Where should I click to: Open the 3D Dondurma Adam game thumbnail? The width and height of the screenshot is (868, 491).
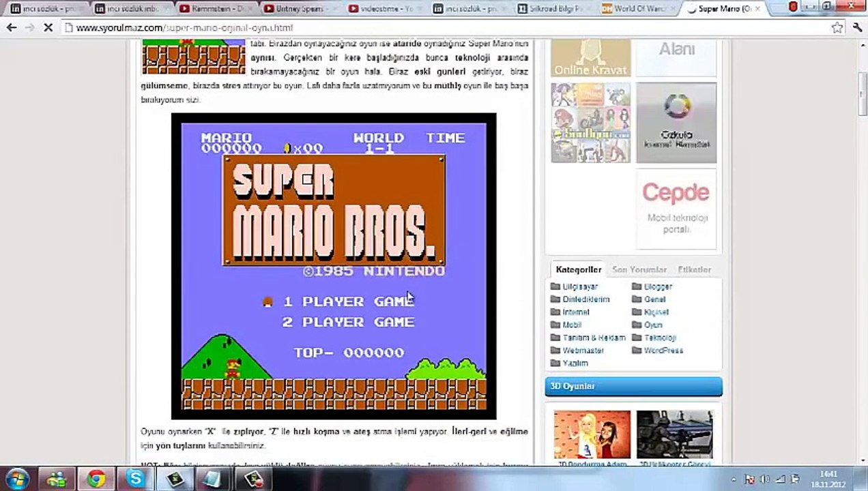coord(592,435)
